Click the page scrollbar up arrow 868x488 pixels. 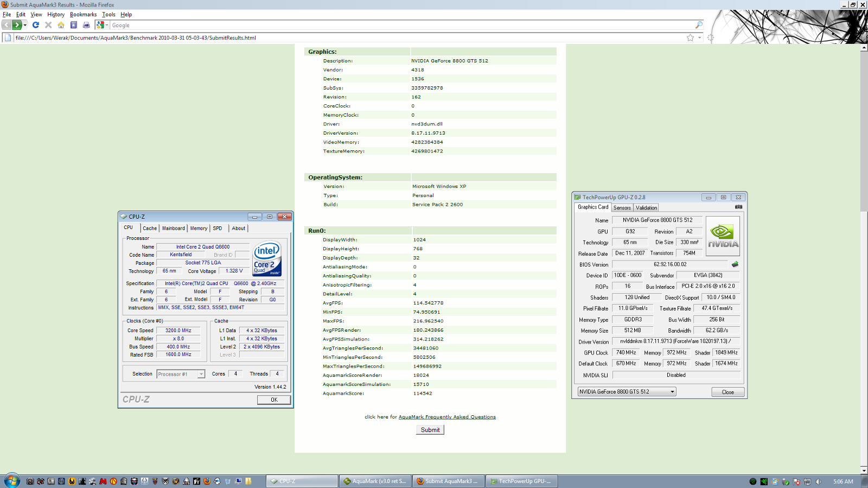point(864,48)
